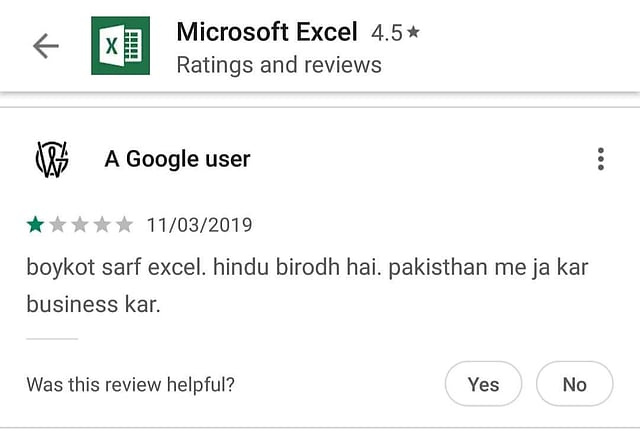This screenshot has width=640, height=437.
Task: Tap the review line business kar
Action: tap(93, 304)
